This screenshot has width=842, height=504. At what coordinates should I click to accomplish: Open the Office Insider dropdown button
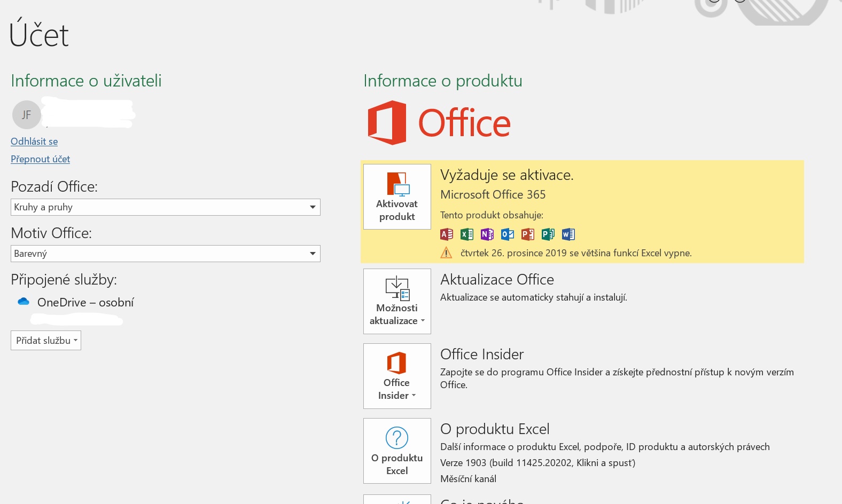(x=397, y=376)
